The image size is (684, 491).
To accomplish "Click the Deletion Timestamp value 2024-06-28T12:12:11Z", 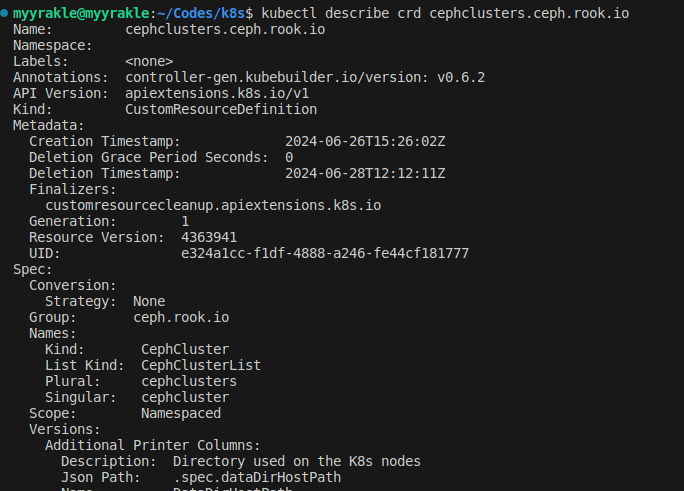I will tap(365, 173).
